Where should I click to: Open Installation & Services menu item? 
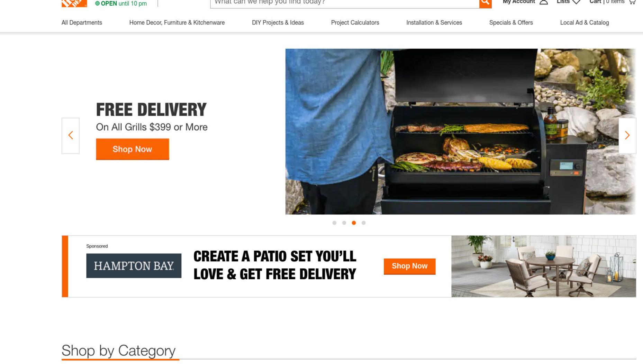pyautogui.click(x=434, y=22)
